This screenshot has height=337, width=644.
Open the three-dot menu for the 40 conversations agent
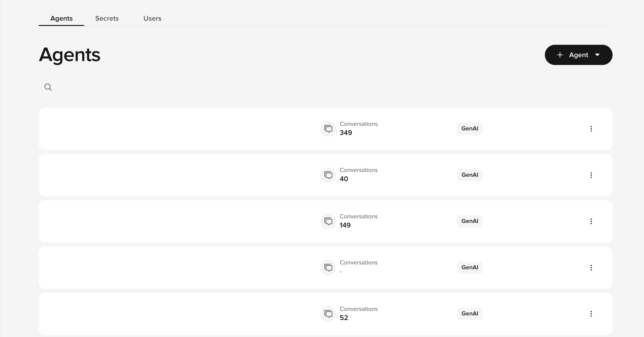click(591, 175)
